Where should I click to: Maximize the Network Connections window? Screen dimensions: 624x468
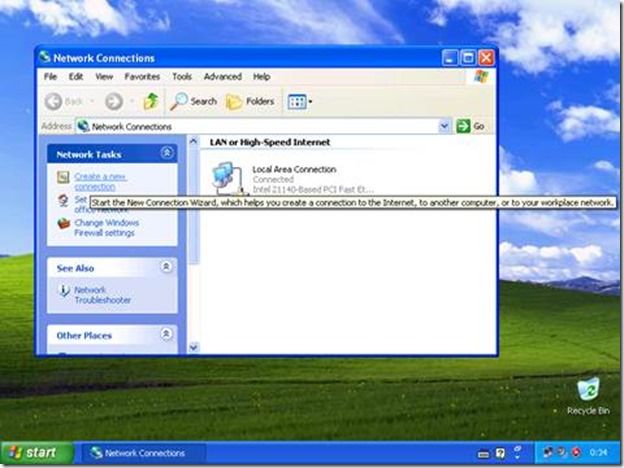(468, 58)
